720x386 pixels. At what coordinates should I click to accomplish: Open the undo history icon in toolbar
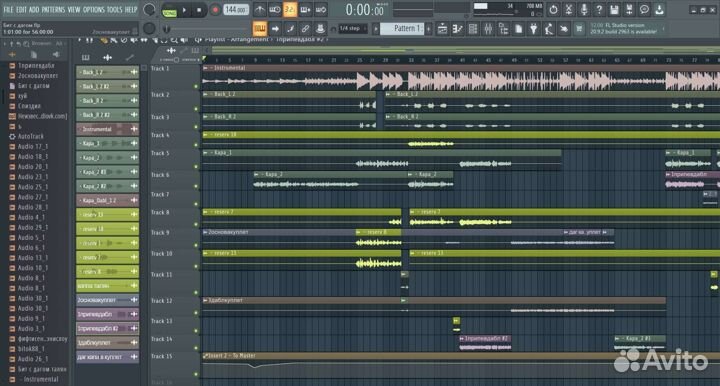pyautogui.click(x=553, y=9)
